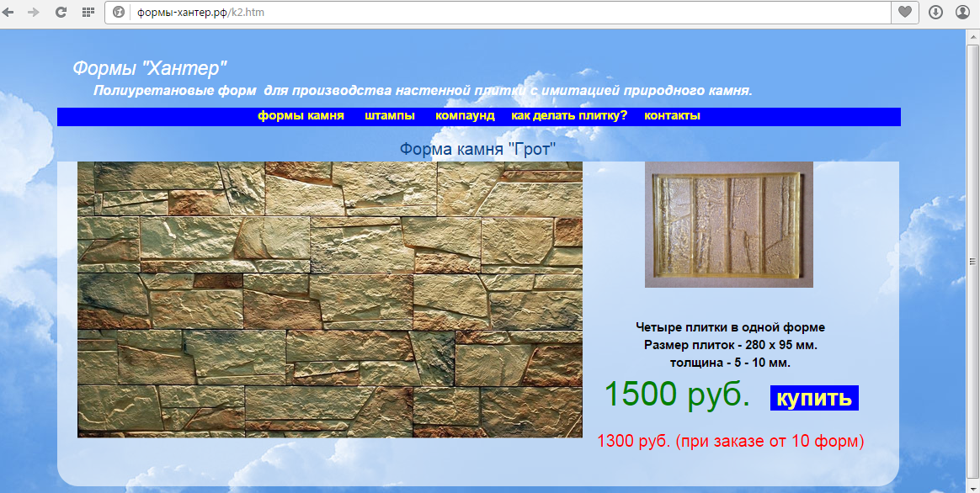980x493 pixels.
Task: Click the site info globe icon
Action: coord(119,12)
